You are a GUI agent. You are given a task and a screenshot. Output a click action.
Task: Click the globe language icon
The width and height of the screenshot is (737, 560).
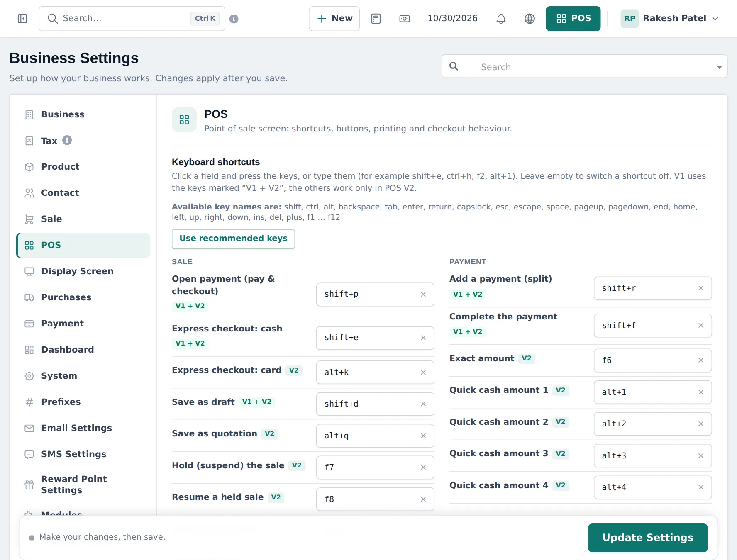(530, 19)
